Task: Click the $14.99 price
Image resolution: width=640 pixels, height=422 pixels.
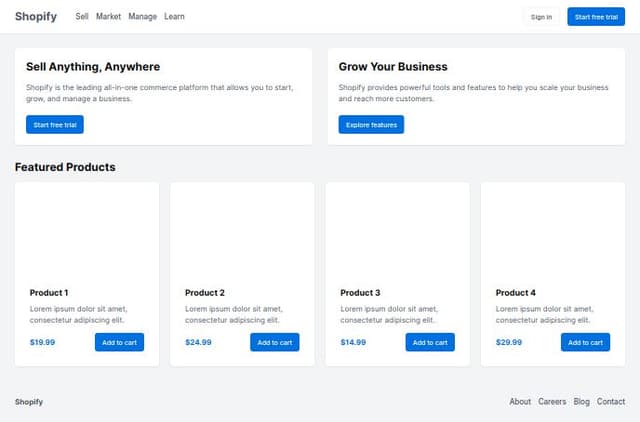Action: coord(353,342)
